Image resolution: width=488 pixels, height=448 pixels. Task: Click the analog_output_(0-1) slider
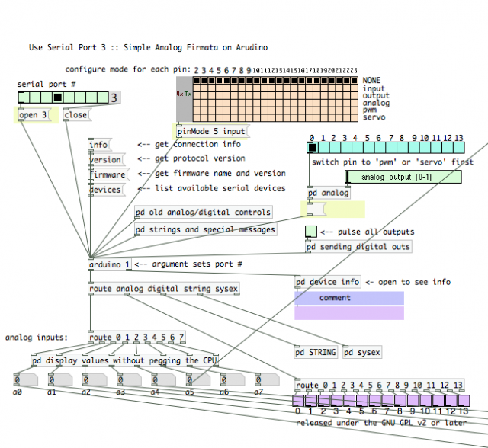tap(403, 177)
